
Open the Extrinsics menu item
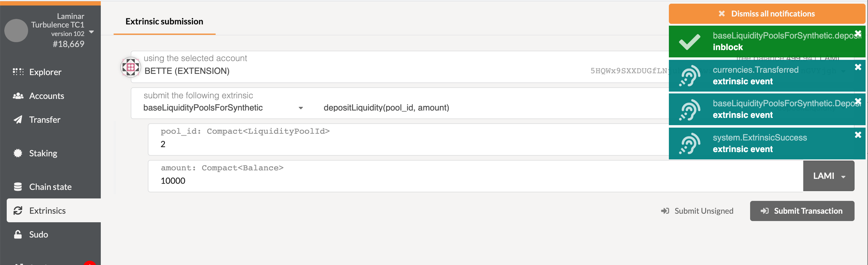pos(53,210)
